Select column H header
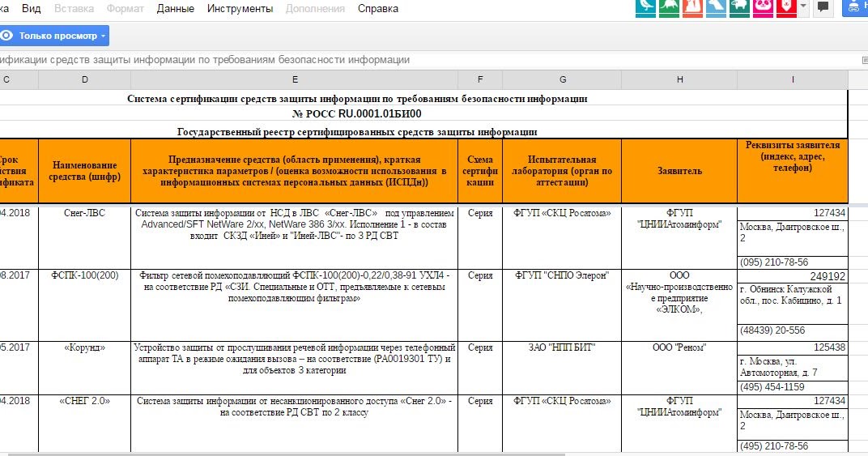 tap(679, 80)
